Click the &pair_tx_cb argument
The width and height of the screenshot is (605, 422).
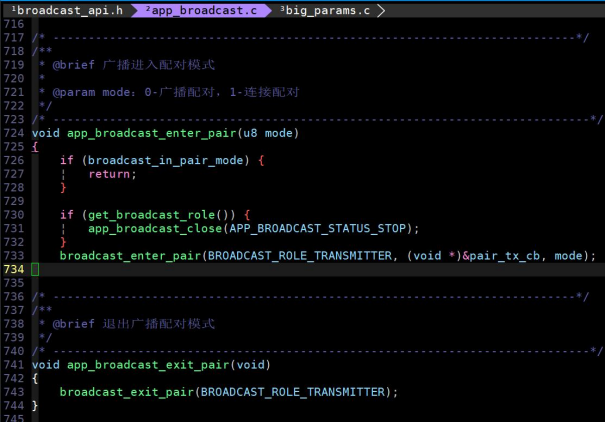coord(501,256)
